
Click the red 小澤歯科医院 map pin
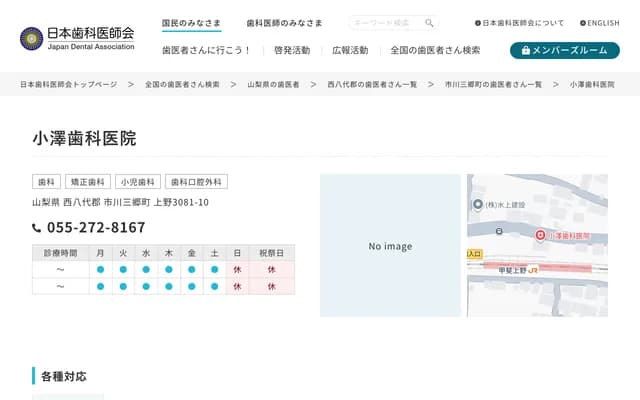(x=541, y=236)
